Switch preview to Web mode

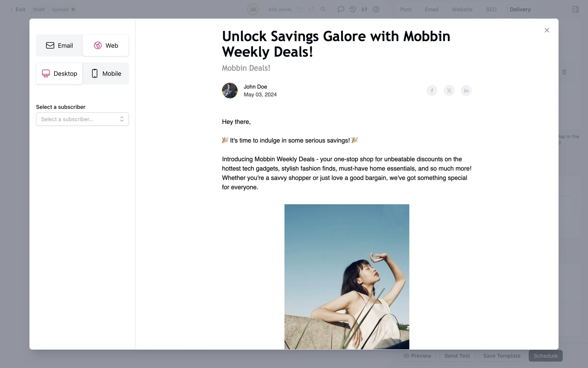coord(106,45)
